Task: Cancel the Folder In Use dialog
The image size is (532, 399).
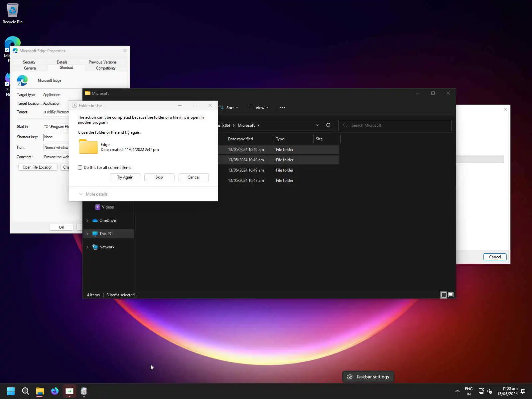Action: pyautogui.click(x=194, y=177)
